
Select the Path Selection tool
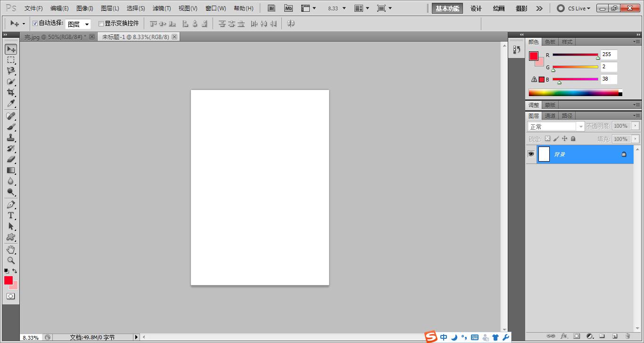coord(11,226)
